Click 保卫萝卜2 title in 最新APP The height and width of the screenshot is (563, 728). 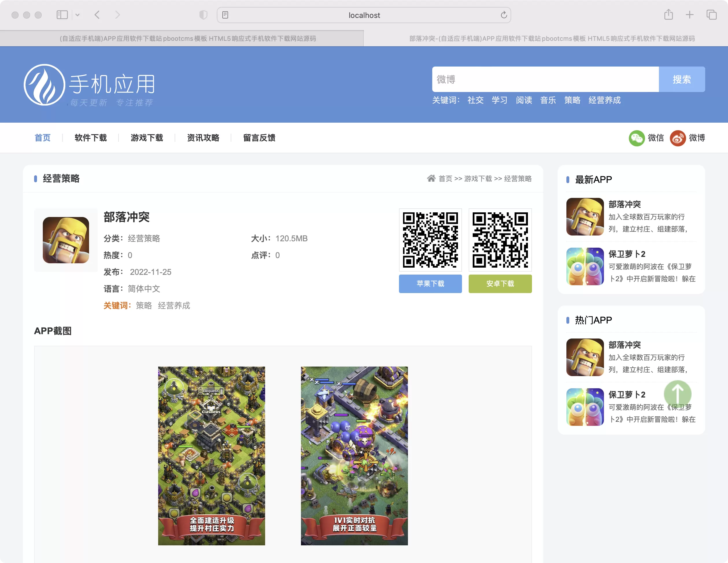pyautogui.click(x=627, y=254)
